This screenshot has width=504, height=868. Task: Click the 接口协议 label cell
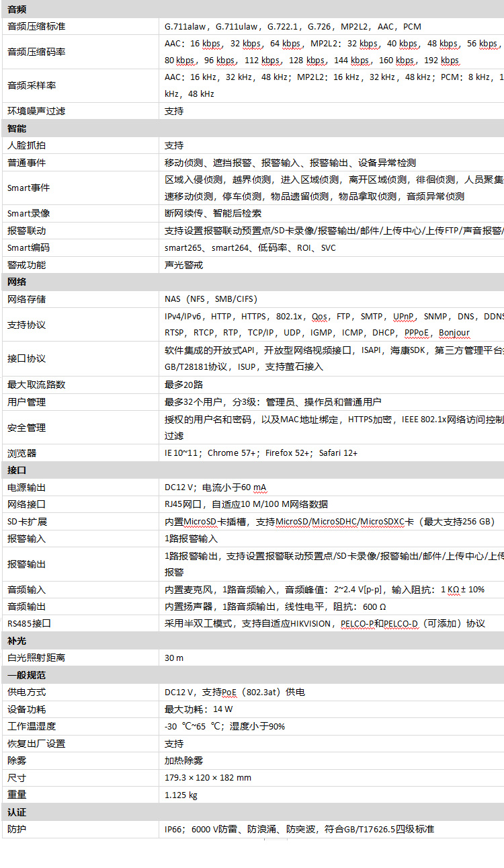click(27, 358)
